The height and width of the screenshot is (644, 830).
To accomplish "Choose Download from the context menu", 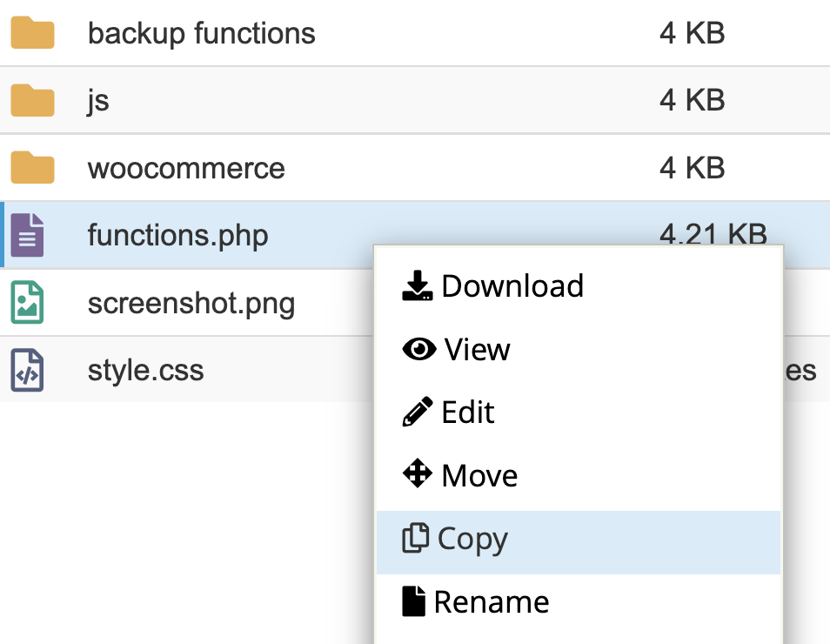I will pyautogui.click(x=579, y=286).
